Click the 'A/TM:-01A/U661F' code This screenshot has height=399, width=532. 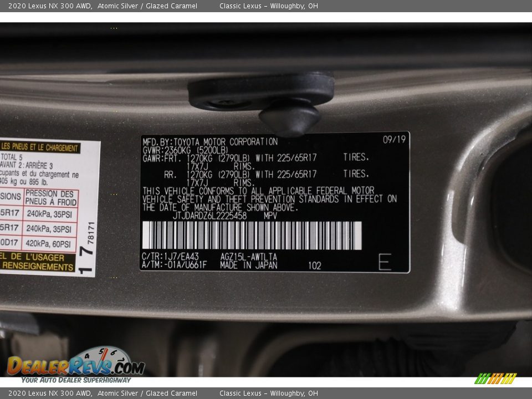point(174,265)
